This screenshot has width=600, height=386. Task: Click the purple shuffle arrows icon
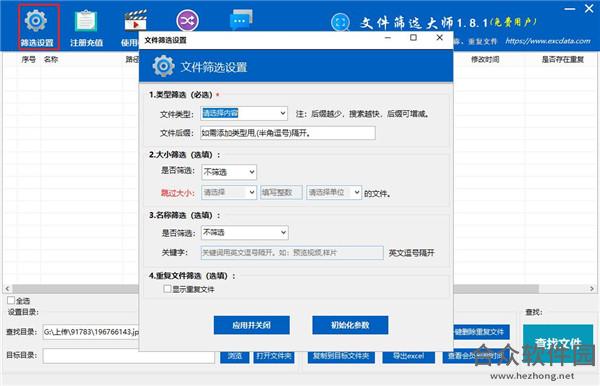click(187, 21)
